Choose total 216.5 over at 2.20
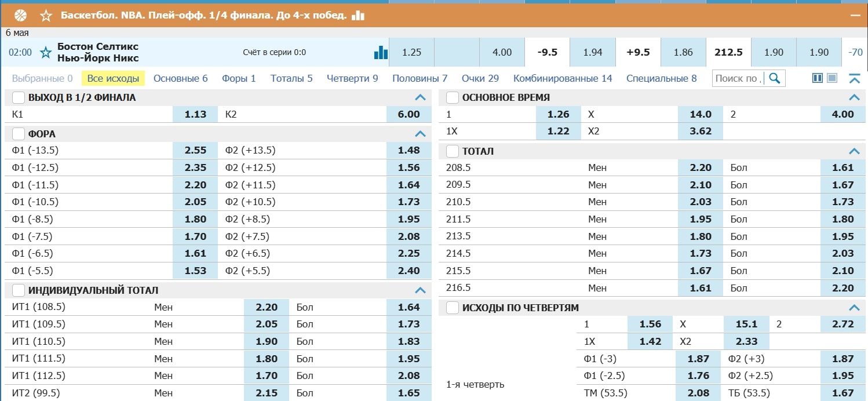This screenshot has width=868, height=401. click(843, 288)
